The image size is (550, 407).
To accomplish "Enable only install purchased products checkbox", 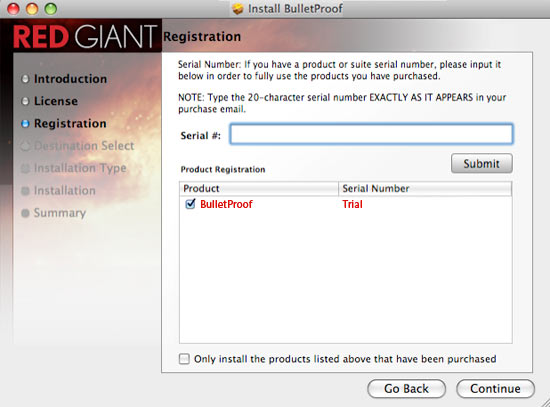I will point(184,359).
